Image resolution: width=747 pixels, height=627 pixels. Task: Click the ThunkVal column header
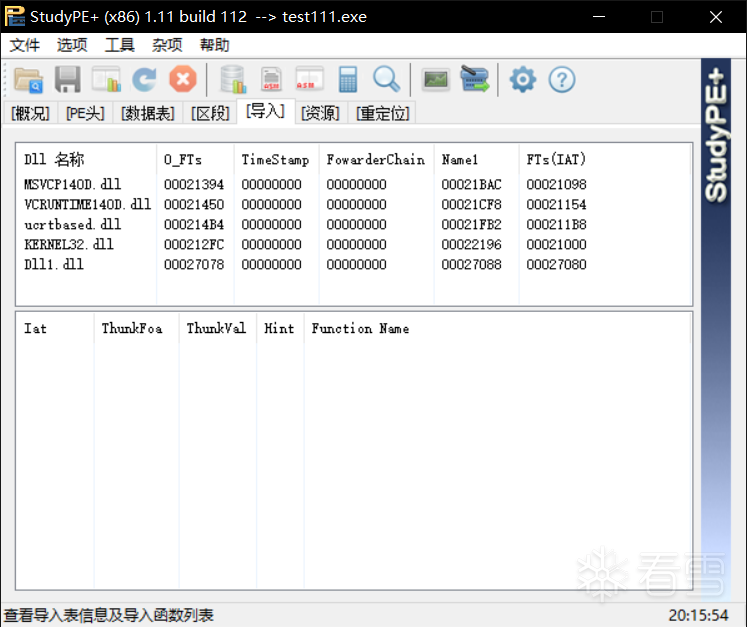pyautogui.click(x=217, y=329)
